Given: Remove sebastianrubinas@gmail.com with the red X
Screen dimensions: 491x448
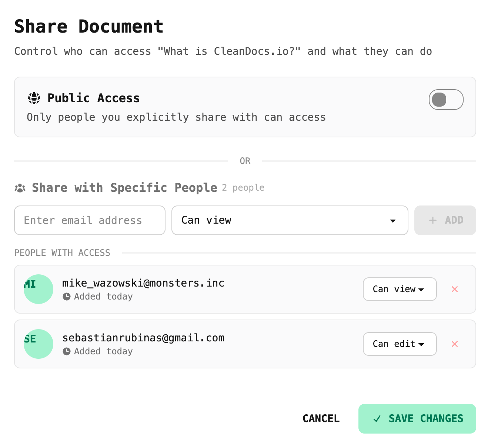Looking at the screenshot, I should (x=455, y=344).
